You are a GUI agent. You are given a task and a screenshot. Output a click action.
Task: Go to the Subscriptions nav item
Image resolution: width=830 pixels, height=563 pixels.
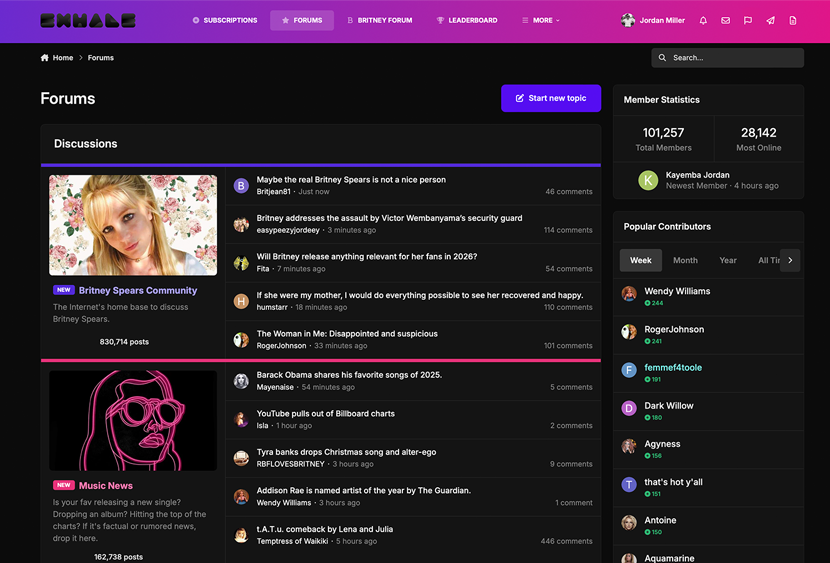click(225, 20)
